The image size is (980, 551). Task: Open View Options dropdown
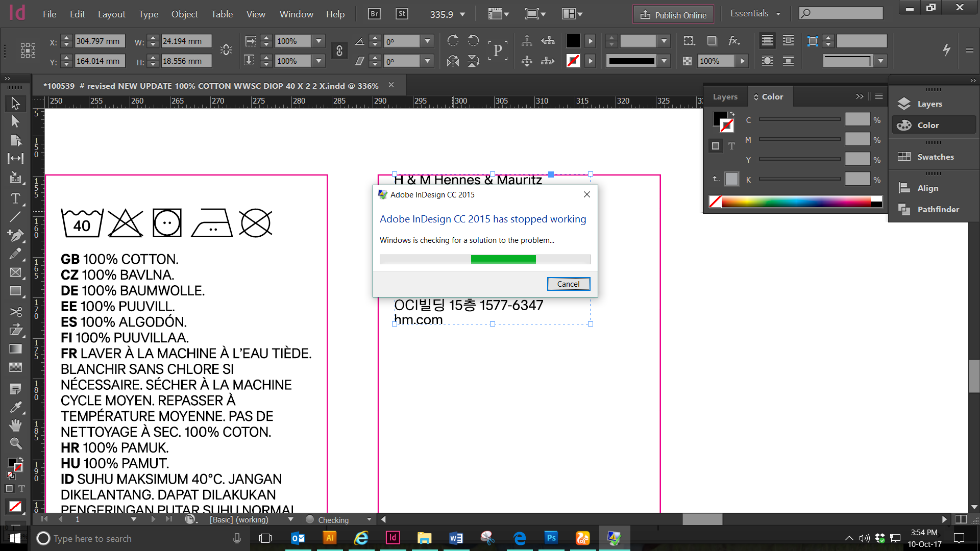[x=499, y=14]
